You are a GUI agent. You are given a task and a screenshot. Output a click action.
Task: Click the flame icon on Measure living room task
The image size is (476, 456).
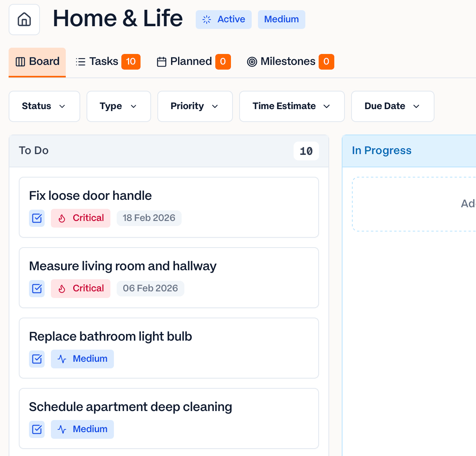point(62,289)
